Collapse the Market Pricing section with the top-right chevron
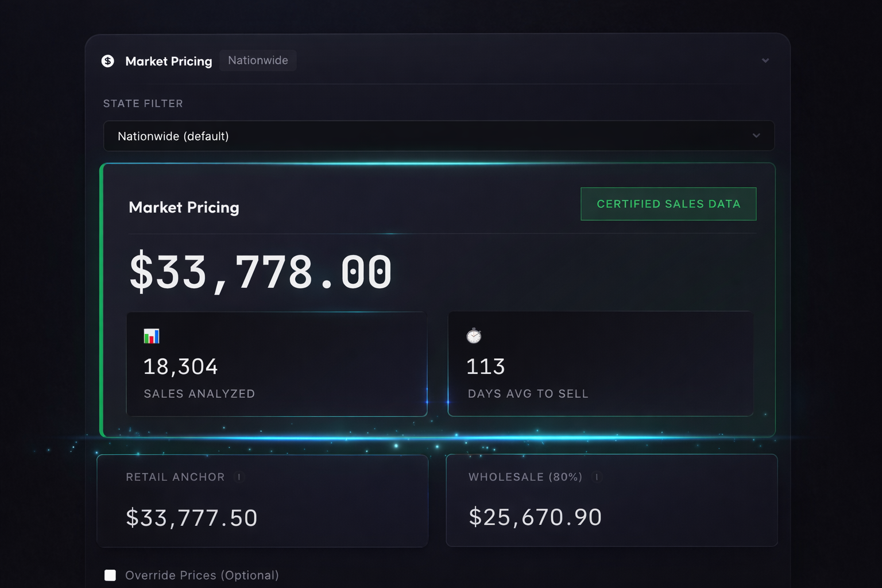Screen dimensions: 882x588 [x=765, y=60]
